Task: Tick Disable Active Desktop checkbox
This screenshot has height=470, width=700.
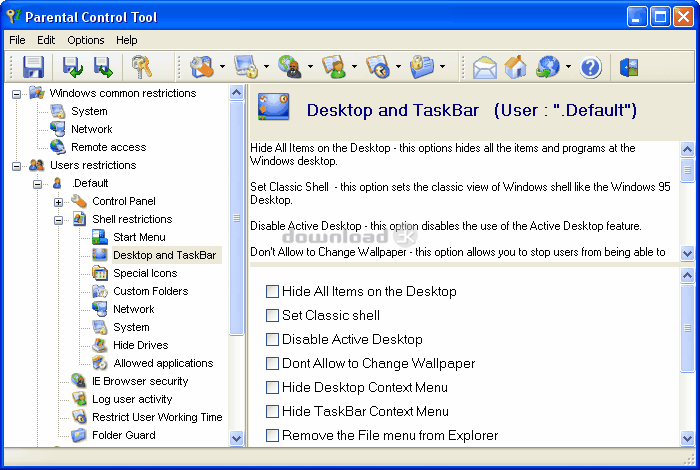Action: [x=272, y=339]
